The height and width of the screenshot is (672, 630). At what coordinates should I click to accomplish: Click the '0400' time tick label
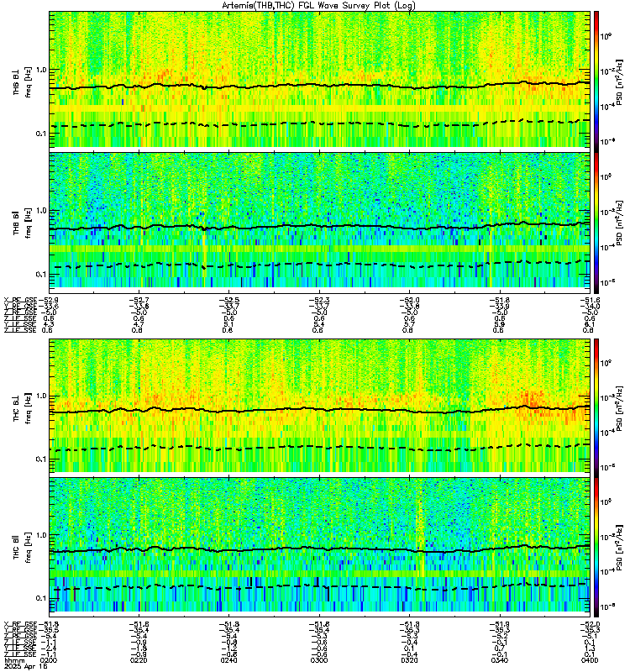pos(591,660)
